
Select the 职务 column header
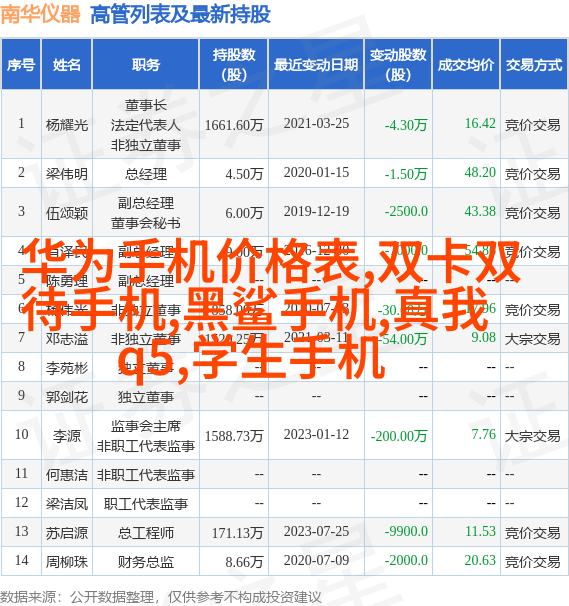coord(146,65)
